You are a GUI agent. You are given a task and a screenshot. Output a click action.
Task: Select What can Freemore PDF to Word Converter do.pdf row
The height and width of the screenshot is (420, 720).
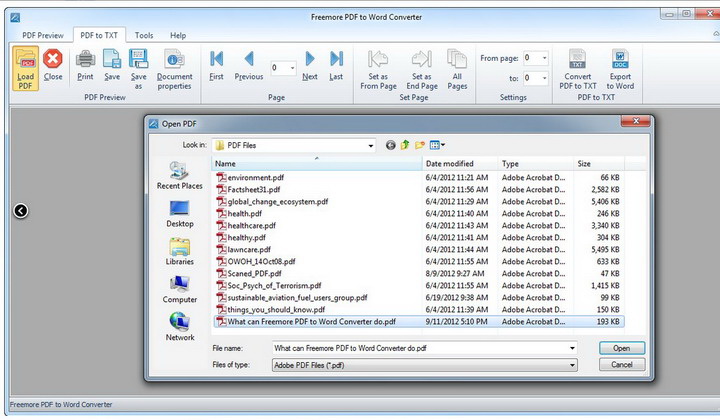418,322
